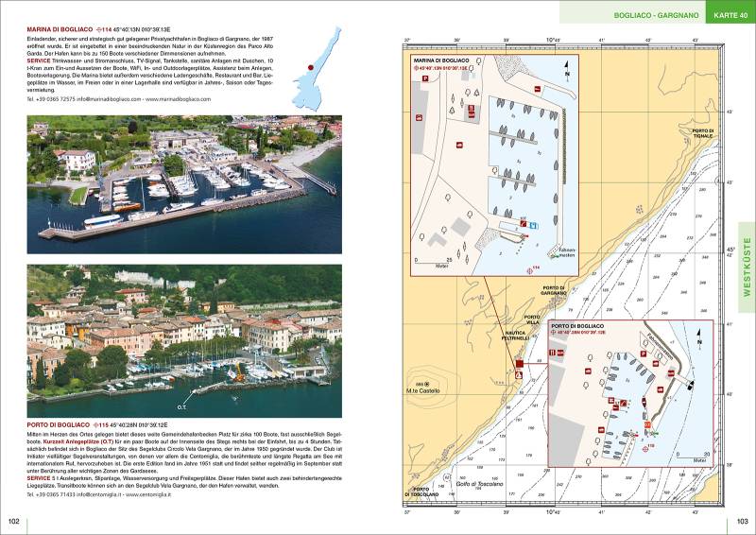
Task: Click the M.te Castello label on map
Action: coord(425,391)
